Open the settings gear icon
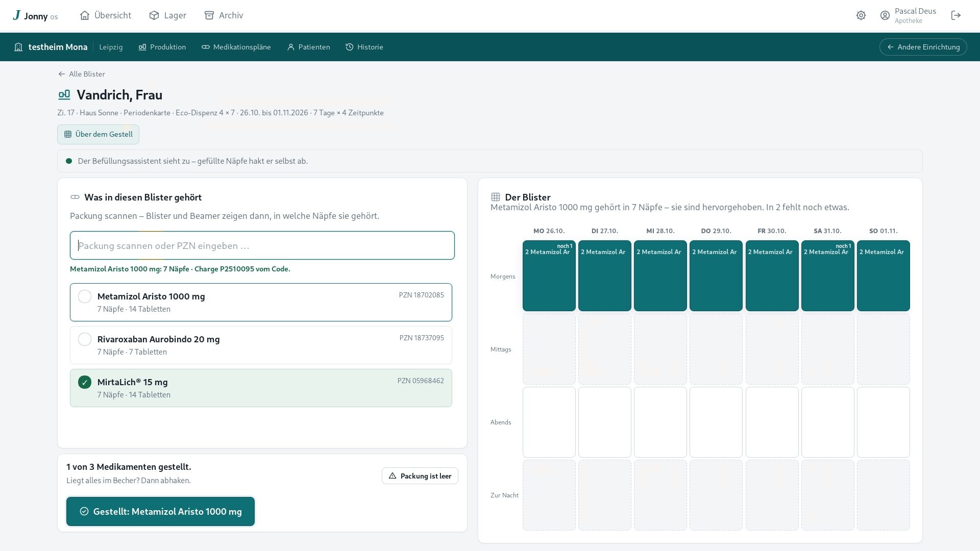Viewport: 980px width, 551px height. [x=861, y=15]
